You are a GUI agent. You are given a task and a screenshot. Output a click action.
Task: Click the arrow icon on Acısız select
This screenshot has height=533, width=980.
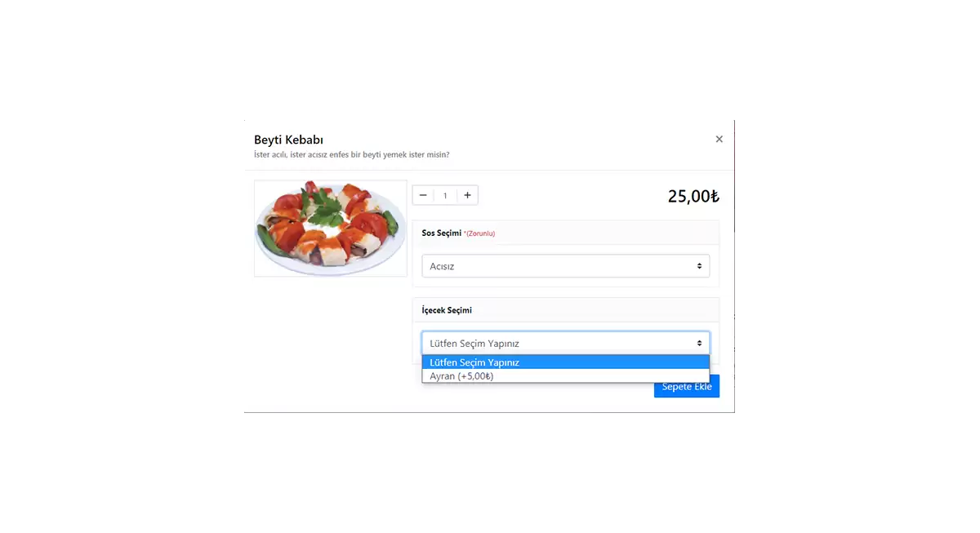tap(699, 266)
